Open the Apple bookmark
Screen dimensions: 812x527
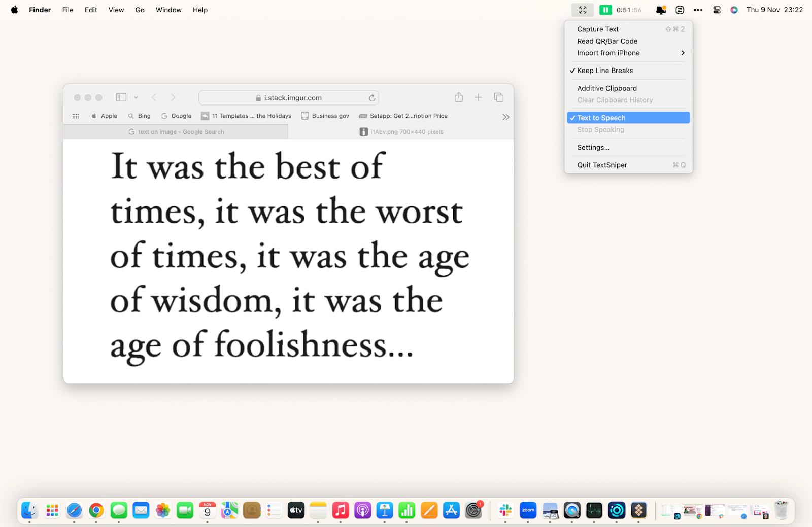tap(104, 116)
